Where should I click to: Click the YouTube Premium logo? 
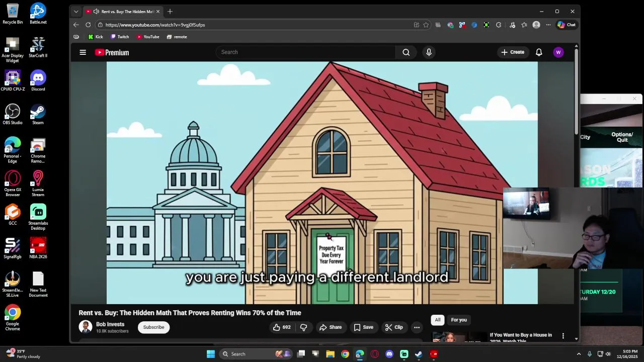point(112,52)
